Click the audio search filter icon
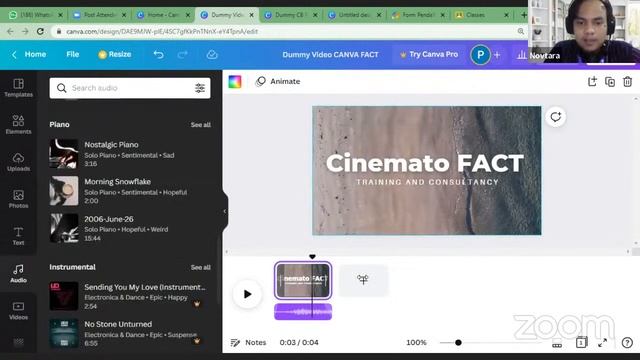The image size is (640, 360). click(200, 88)
